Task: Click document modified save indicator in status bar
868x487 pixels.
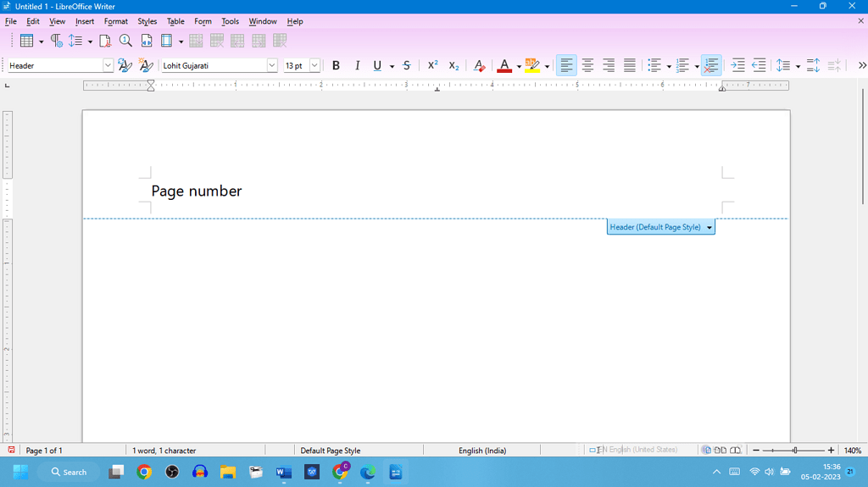Action: pyautogui.click(x=11, y=451)
